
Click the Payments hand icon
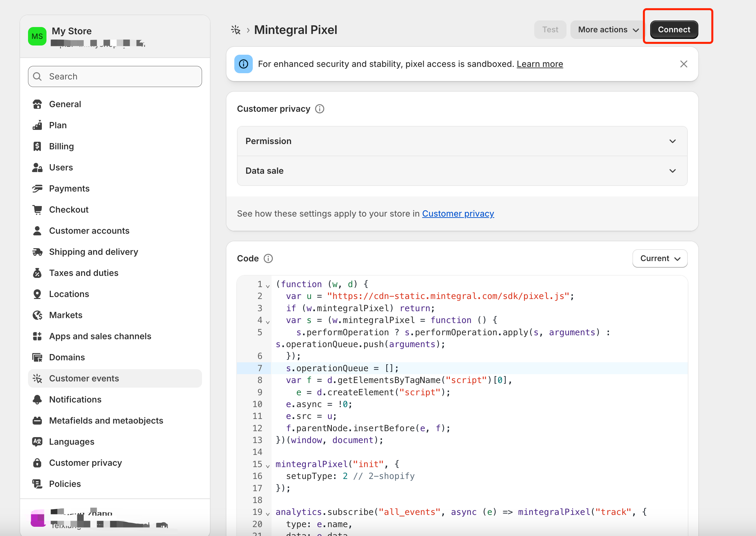[x=37, y=189]
